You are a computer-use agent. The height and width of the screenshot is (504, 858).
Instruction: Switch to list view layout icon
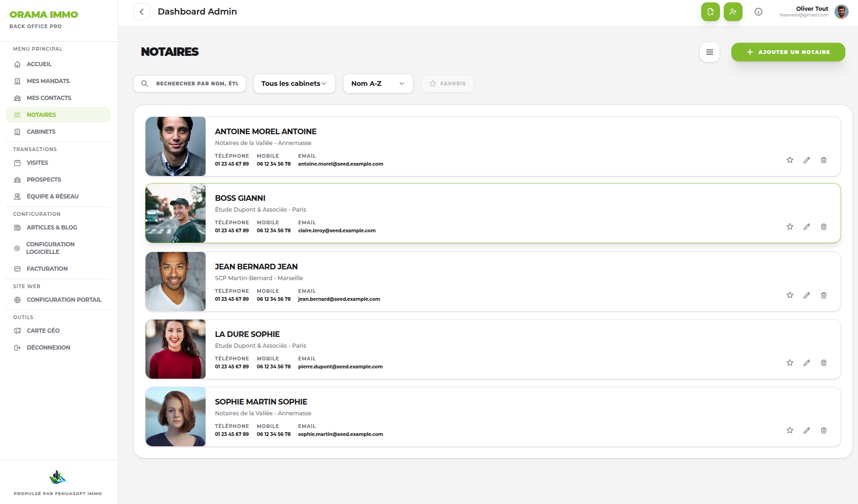click(710, 52)
